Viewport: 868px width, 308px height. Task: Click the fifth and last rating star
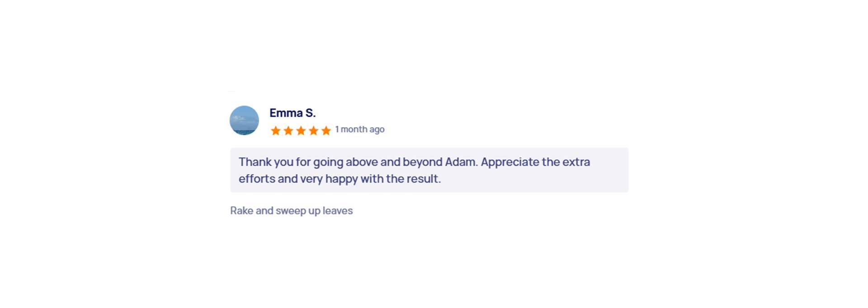(326, 131)
